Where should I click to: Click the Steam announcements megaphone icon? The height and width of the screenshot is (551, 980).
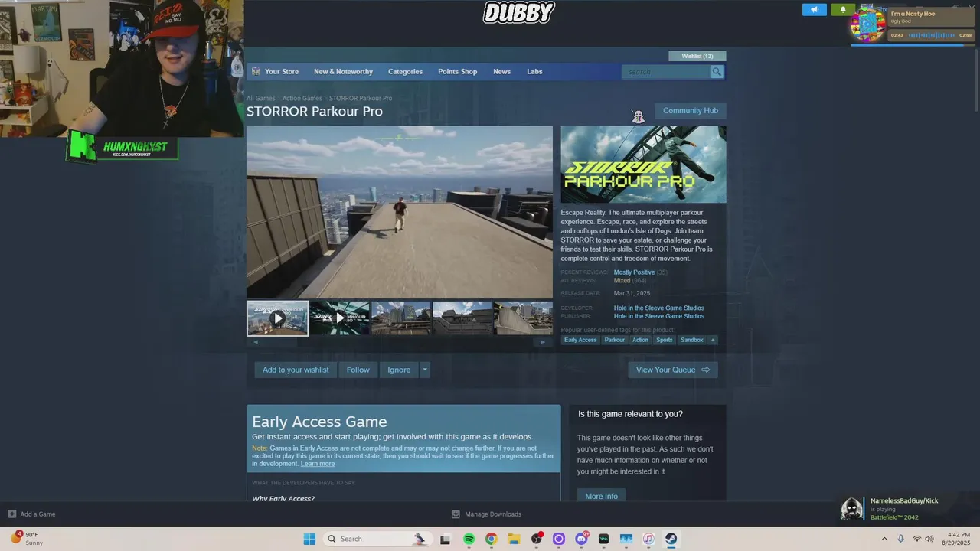coord(815,9)
